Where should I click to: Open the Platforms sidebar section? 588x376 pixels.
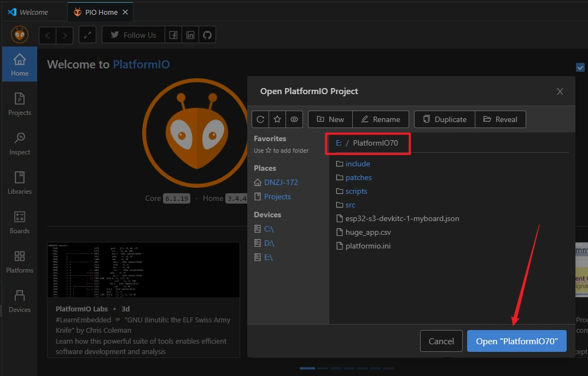tap(20, 262)
